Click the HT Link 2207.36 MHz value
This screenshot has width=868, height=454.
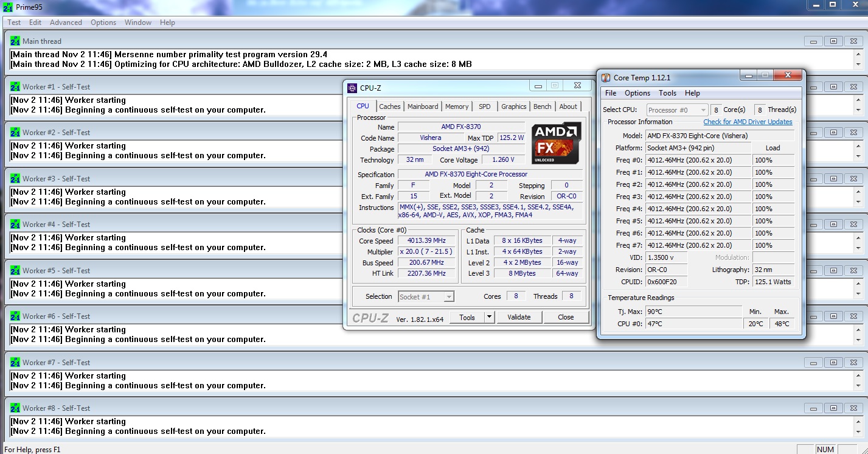pyautogui.click(x=426, y=274)
